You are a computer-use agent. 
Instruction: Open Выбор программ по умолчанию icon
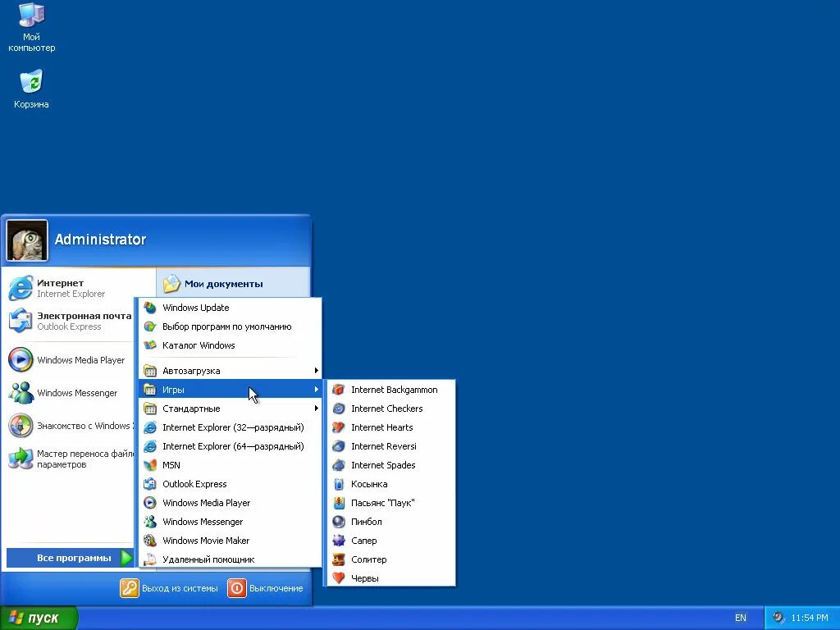(150, 326)
